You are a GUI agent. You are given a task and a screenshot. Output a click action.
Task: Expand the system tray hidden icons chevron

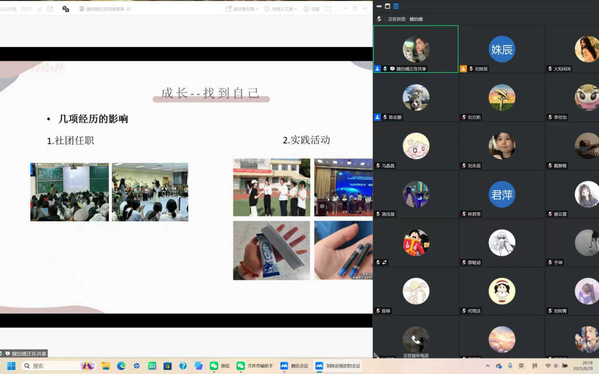[488, 366]
